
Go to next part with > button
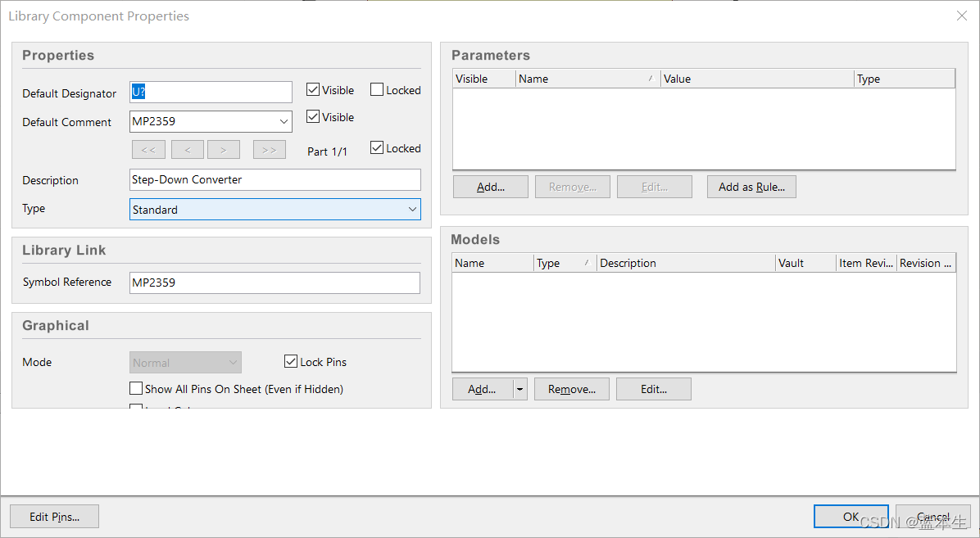(x=224, y=150)
